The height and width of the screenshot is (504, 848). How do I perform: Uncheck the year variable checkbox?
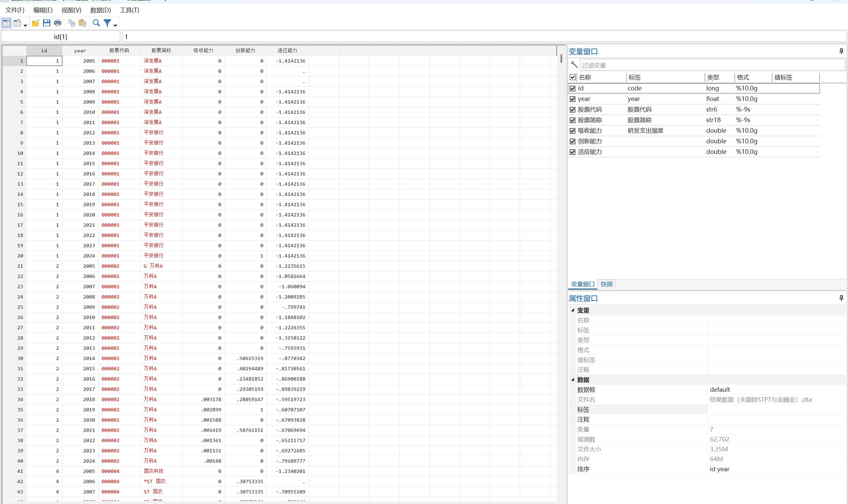pyautogui.click(x=573, y=99)
